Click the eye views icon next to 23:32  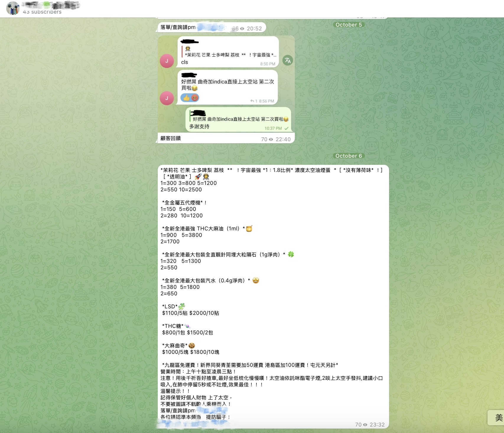pos(365,425)
